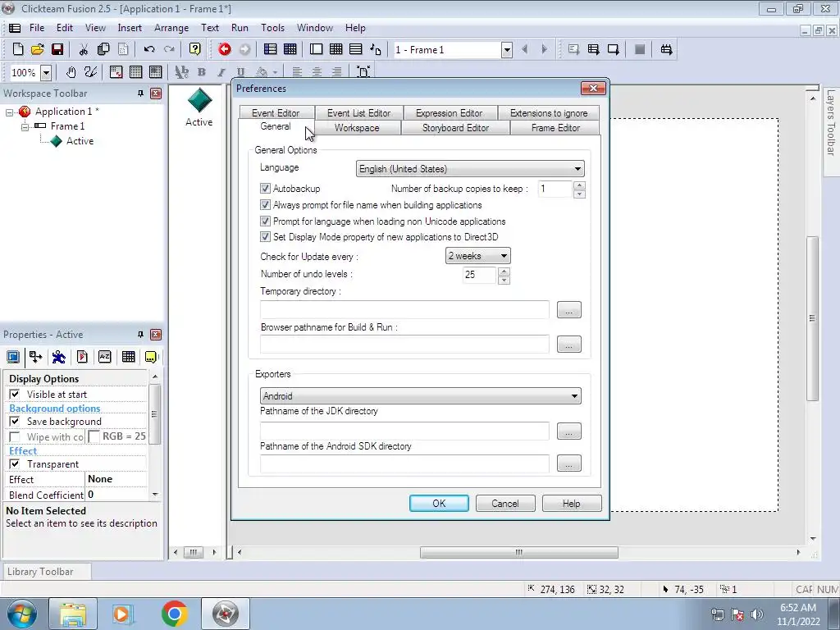Open the Arrange menu
Viewport: 840px width, 630px height.
(171, 28)
